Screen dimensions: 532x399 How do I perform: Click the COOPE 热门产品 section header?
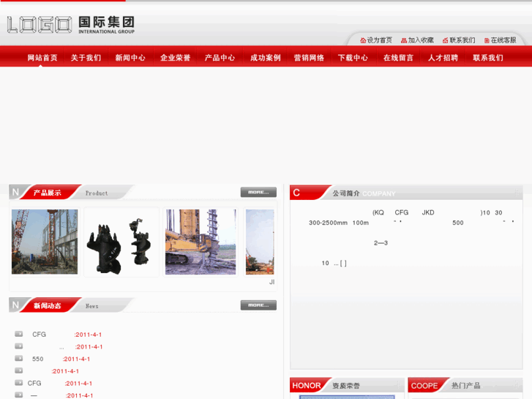(x=465, y=385)
